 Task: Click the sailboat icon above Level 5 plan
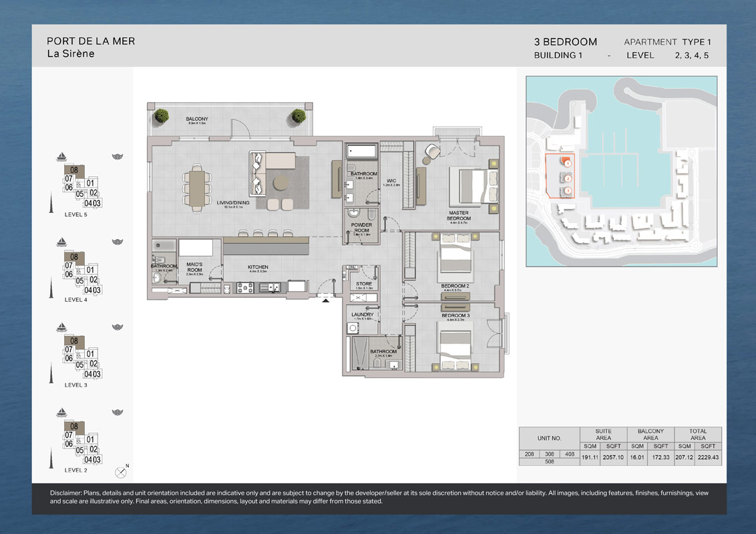coord(61,157)
